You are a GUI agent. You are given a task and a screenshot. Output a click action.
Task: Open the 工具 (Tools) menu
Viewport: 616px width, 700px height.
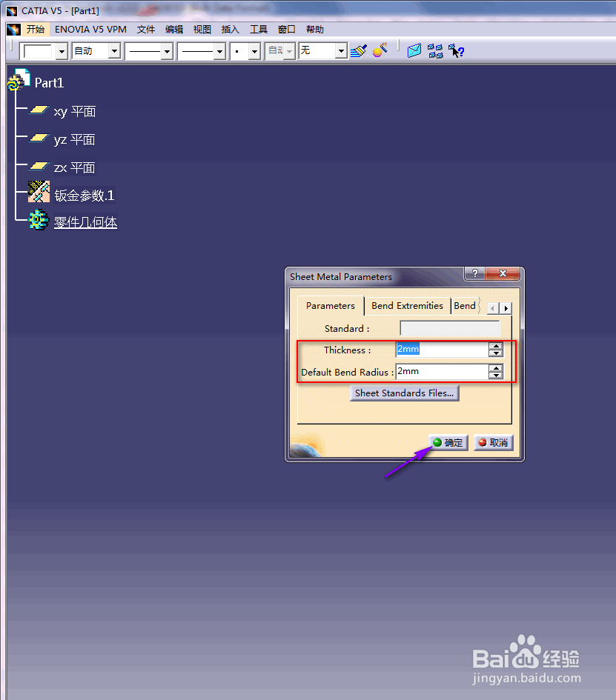259,30
